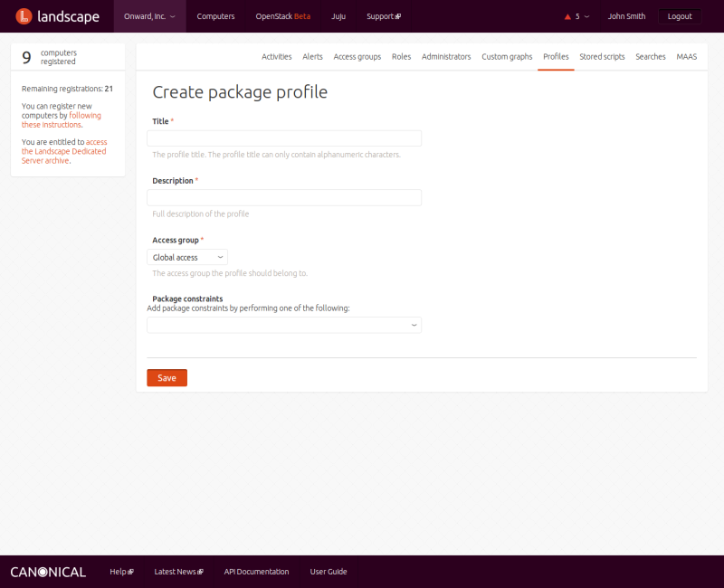Open the Landscape Dedicated Server archive link
Screen dimensions: 724x588
click(63, 151)
